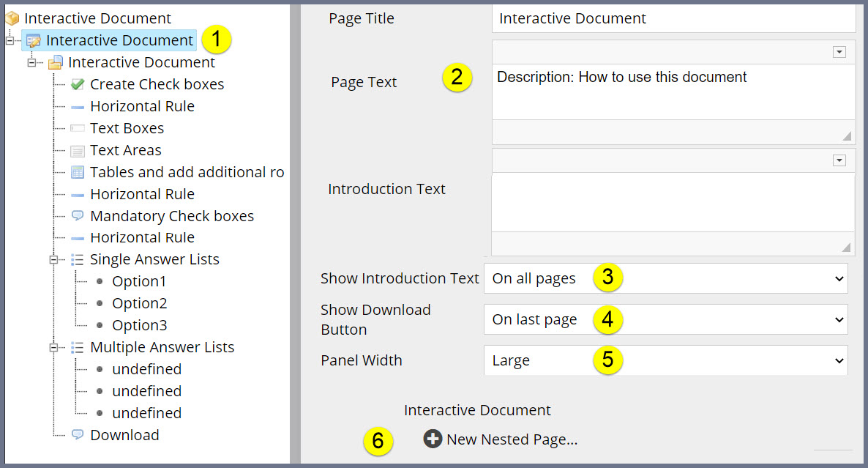Click the Page Text dropdown arrow
Screen dimensions: 868x468
[839, 51]
